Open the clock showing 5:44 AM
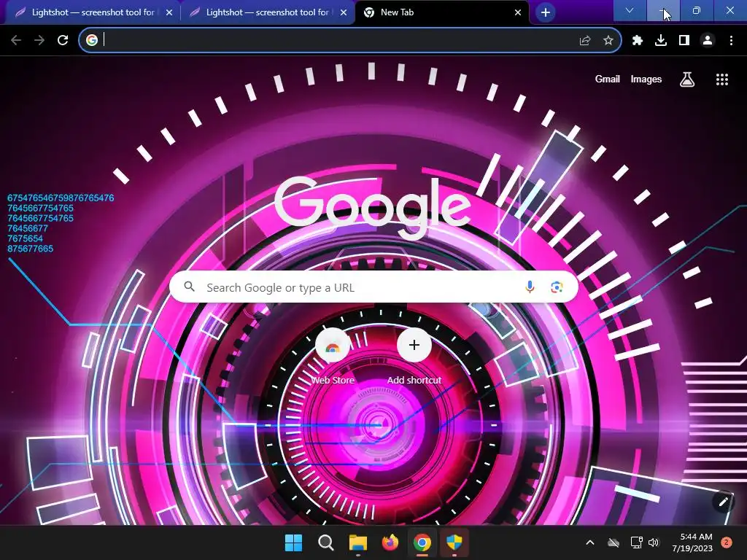747x560 pixels. click(x=692, y=542)
